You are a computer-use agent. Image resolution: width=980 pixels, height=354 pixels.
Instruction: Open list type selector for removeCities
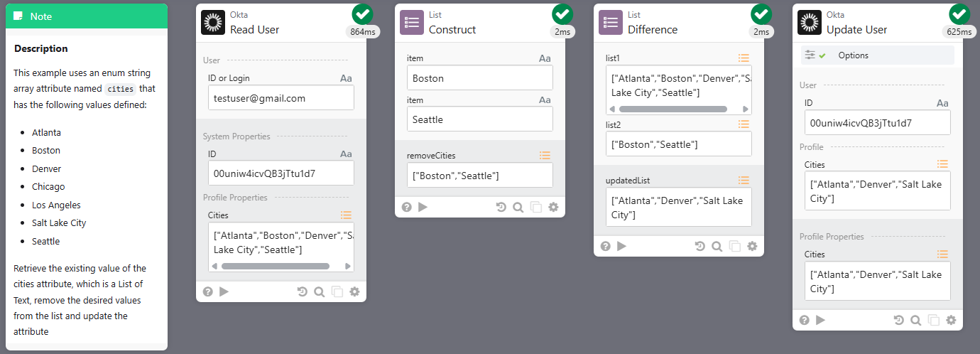tap(545, 155)
